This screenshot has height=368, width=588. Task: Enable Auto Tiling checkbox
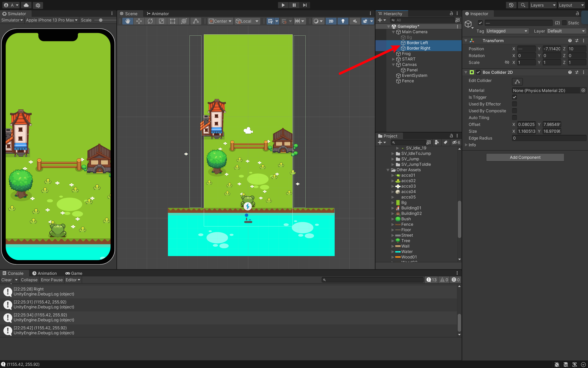(x=514, y=118)
